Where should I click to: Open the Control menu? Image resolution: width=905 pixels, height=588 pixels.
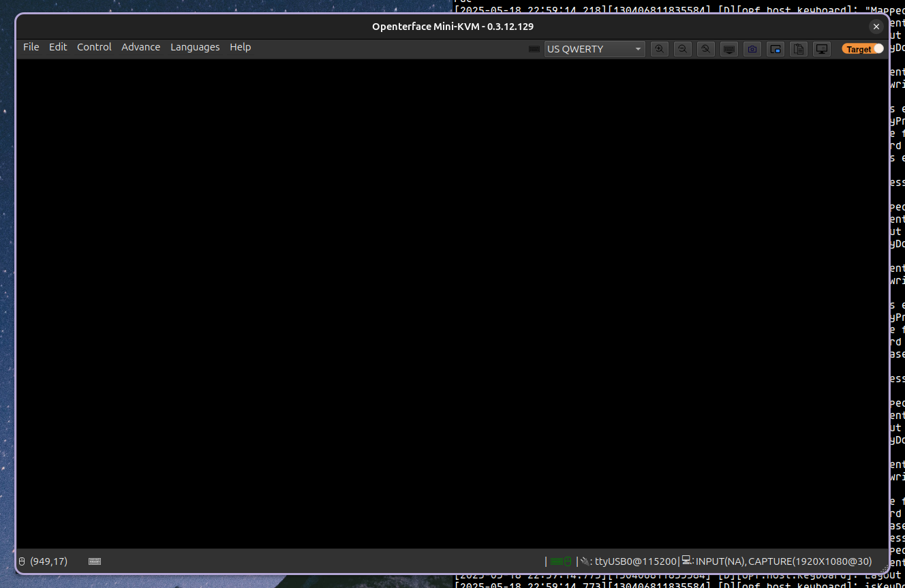(x=94, y=47)
